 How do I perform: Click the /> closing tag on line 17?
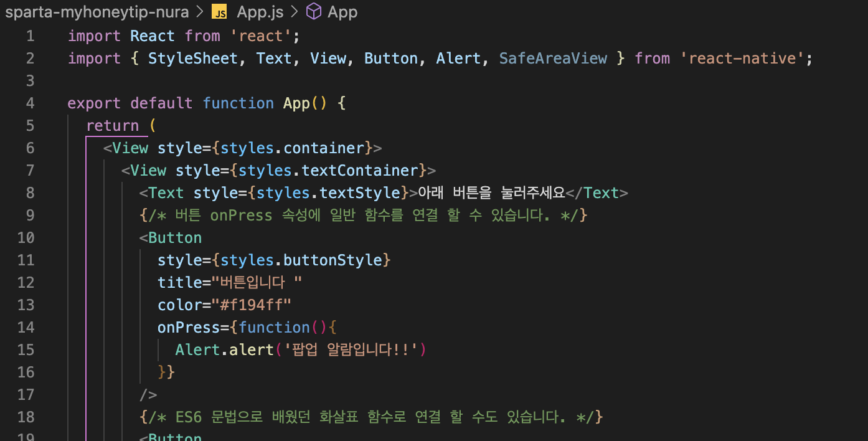(x=148, y=395)
